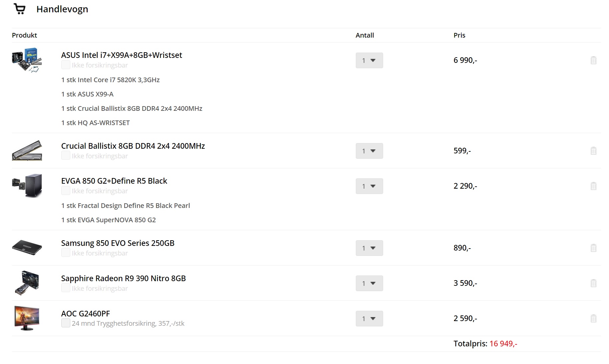Click the AOC monitor product thumbnail

point(27,318)
